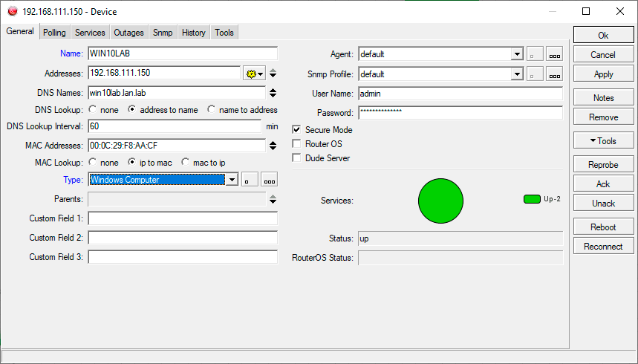Click the Cancel button
638x364 pixels.
click(x=603, y=54)
